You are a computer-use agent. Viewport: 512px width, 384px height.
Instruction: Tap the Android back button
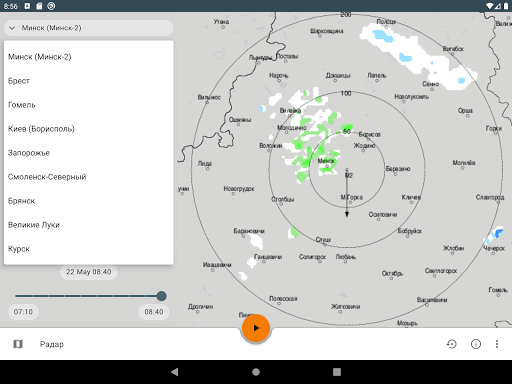click(174, 372)
